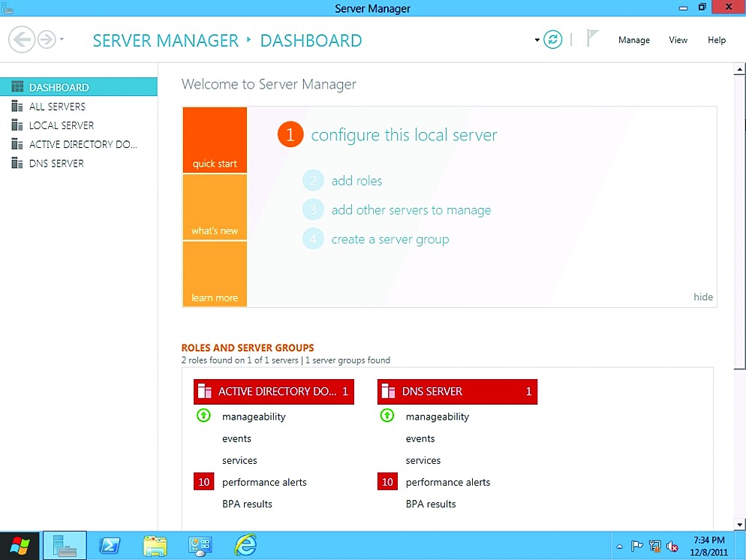Open the DNS Server role tile header
746x560 pixels.
457,391
